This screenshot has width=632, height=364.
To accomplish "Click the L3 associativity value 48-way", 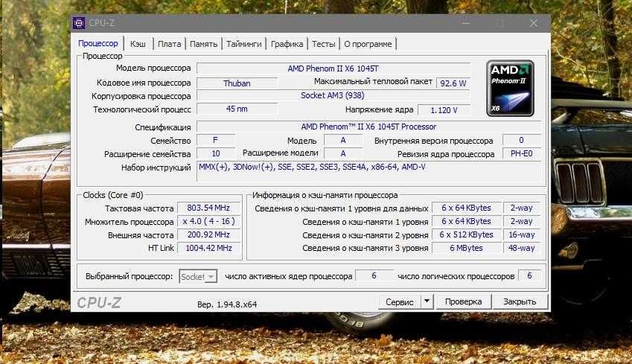I will (x=522, y=248).
